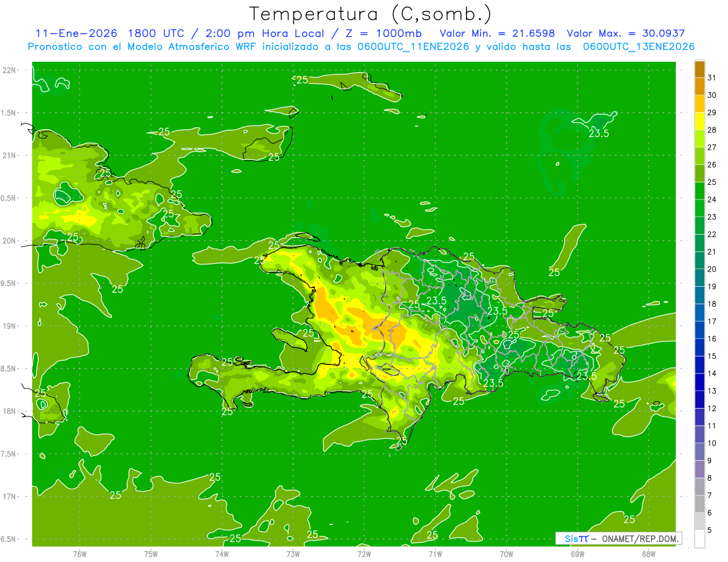Image resolution: width=728 pixels, height=562 pixels.
Task: Click the color scale label '8'
Action: 709,478
